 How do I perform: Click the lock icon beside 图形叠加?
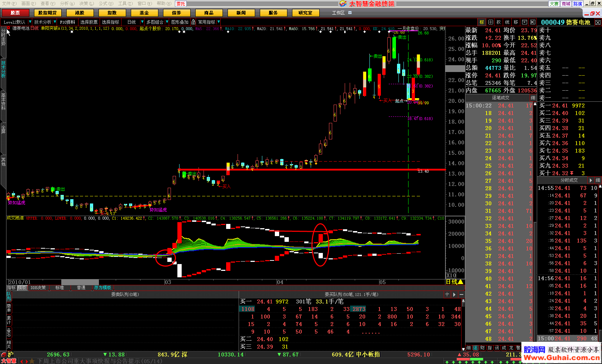[193, 22]
